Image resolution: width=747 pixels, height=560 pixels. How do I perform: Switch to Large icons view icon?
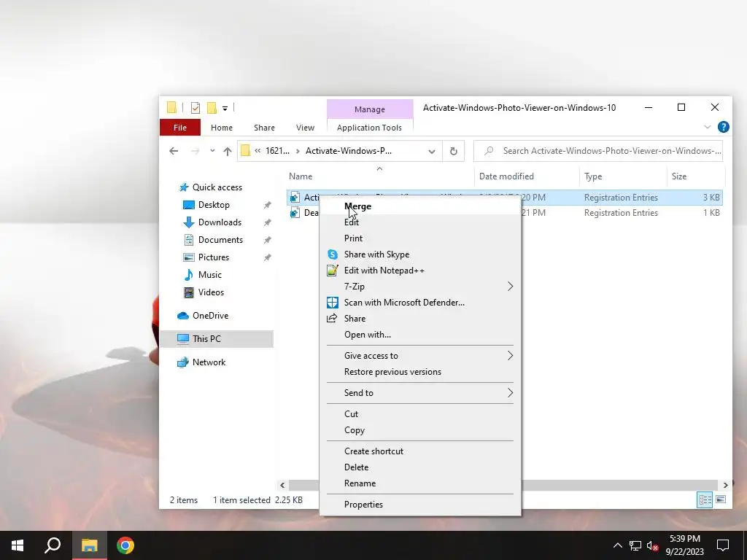click(721, 499)
